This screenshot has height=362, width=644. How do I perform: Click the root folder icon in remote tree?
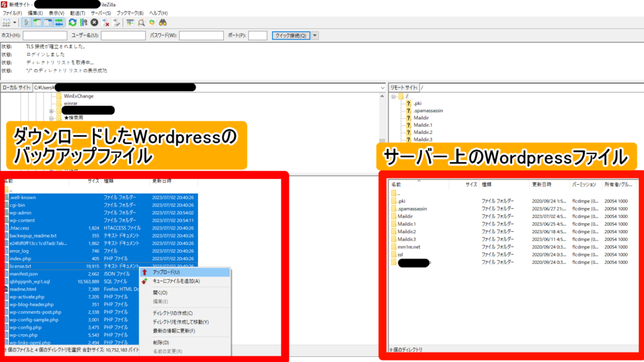pos(401,96)
